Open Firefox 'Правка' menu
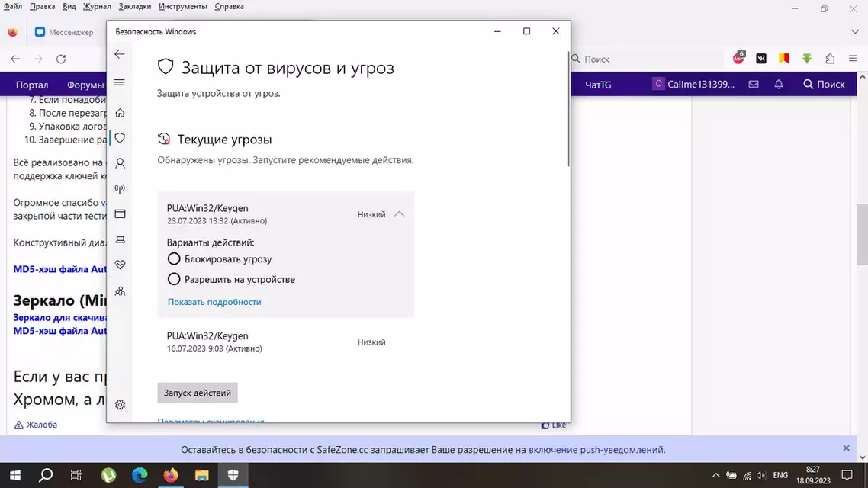The image size is (868, 488). (42, 7)
